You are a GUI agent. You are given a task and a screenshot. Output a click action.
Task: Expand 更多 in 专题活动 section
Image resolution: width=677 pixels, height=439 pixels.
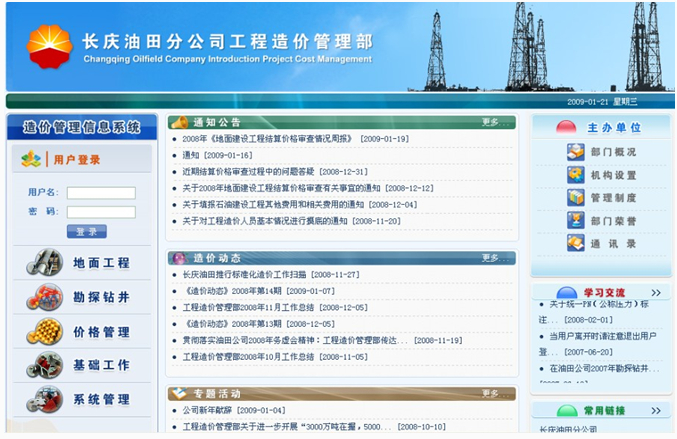[490, 393]
